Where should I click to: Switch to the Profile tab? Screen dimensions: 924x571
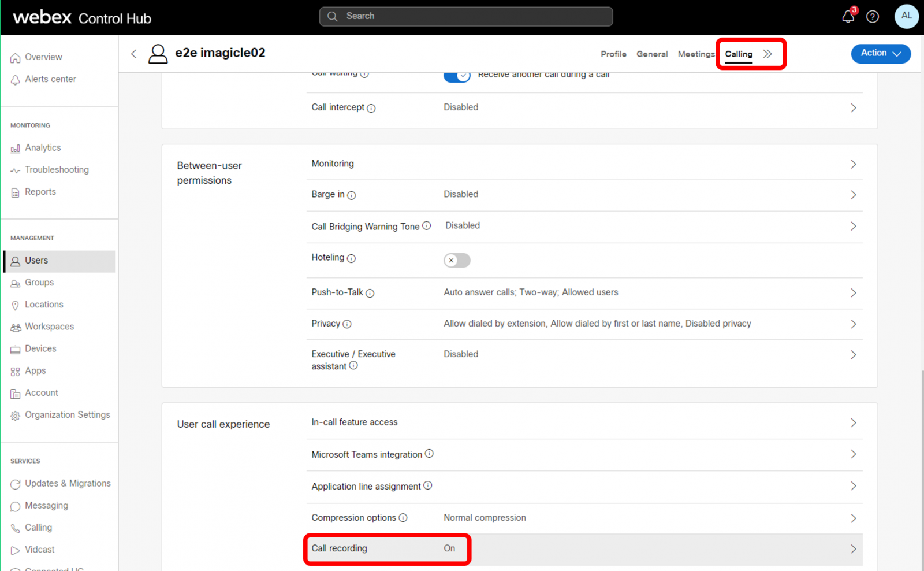tap(613, 54)
